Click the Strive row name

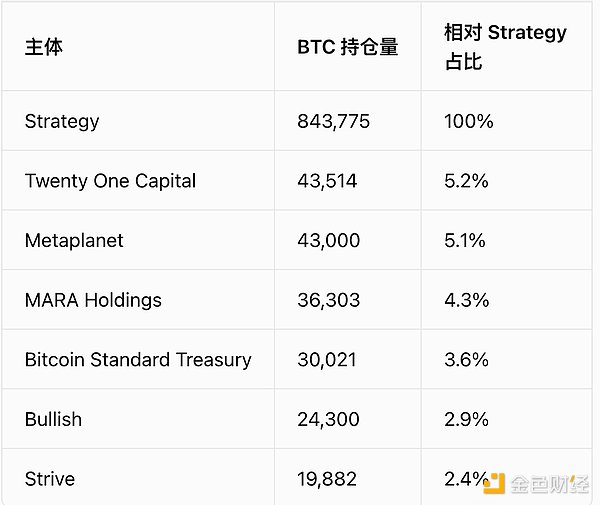50,479
